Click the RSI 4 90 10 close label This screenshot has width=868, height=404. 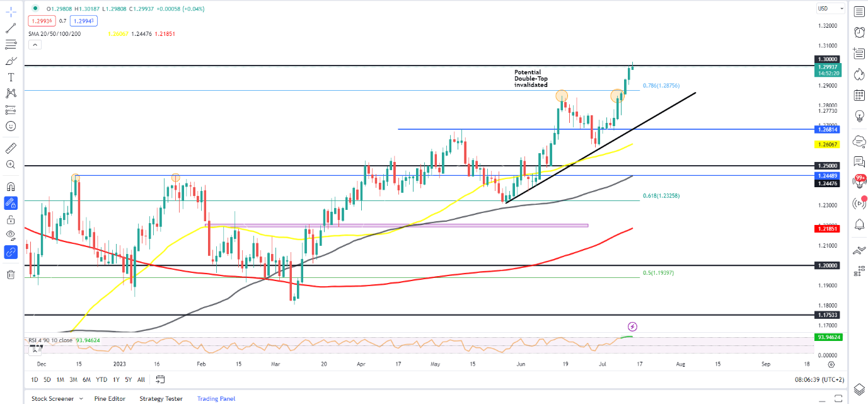51,340
